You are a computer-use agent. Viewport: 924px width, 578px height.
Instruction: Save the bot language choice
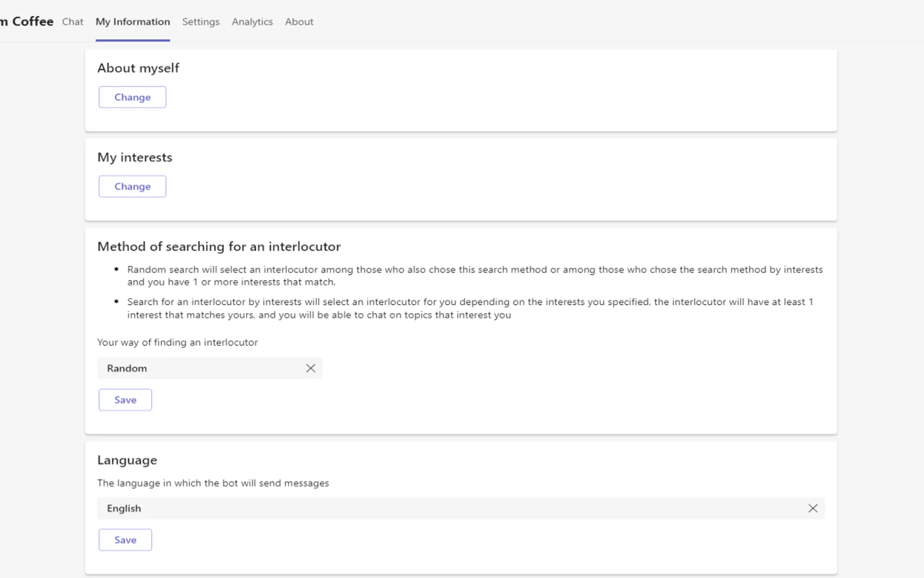click(x=125, y=540)
